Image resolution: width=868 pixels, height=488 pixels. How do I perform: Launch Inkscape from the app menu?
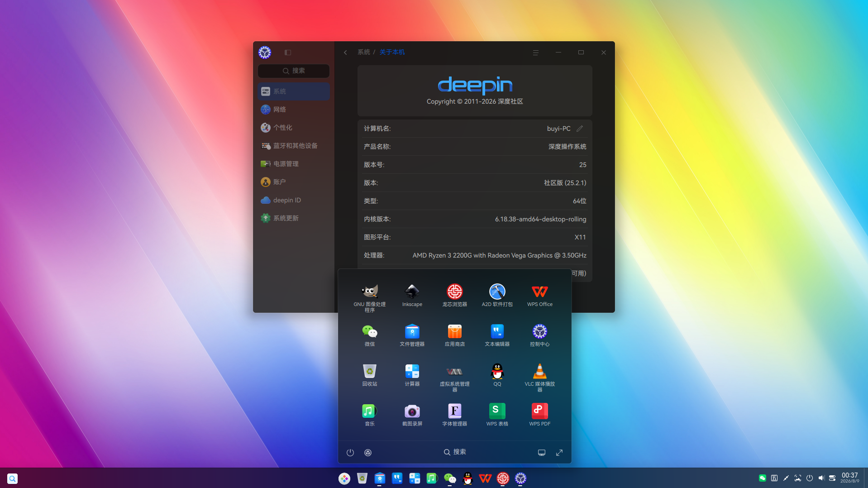(x=412, y=295)
